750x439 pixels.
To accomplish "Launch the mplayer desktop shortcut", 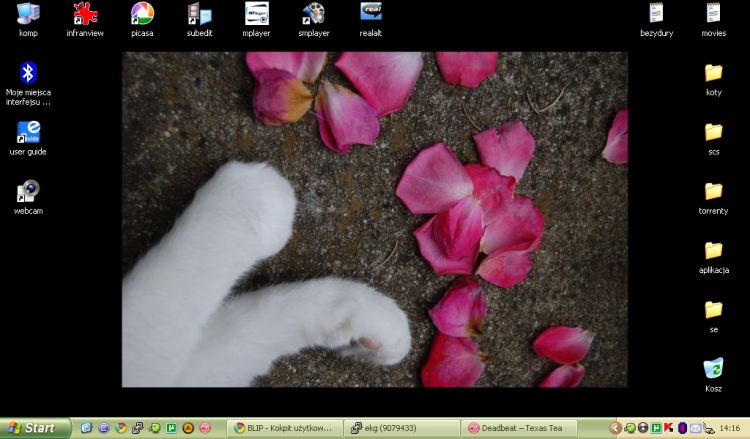I will tap(257, 14).
